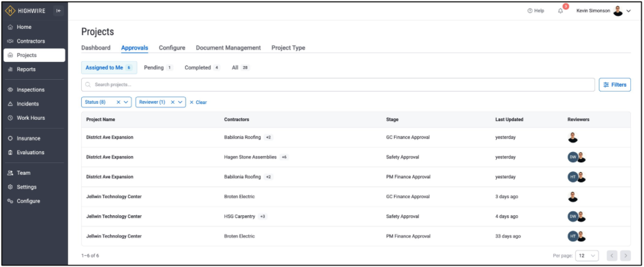Go to previous page arrow
The height and width of the screenshot is (267, 644).
tap(612, 255)
